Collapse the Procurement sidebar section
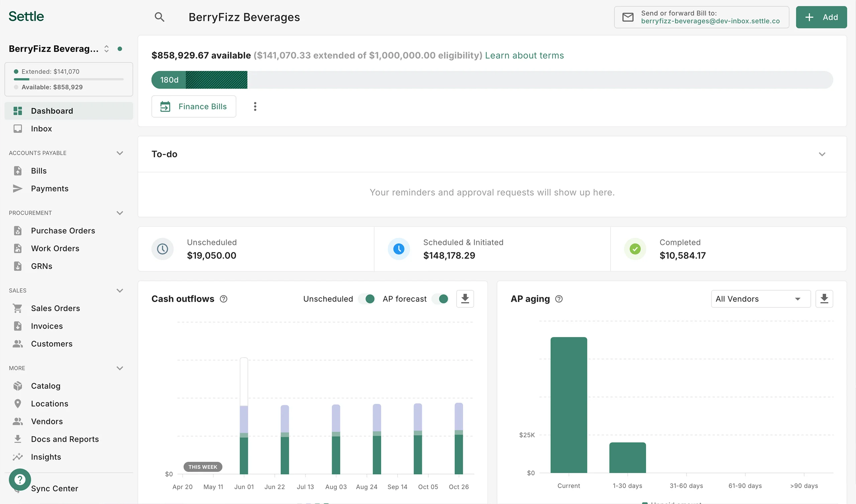The height and width of the screenshot is (504, 856). (120, 213)
